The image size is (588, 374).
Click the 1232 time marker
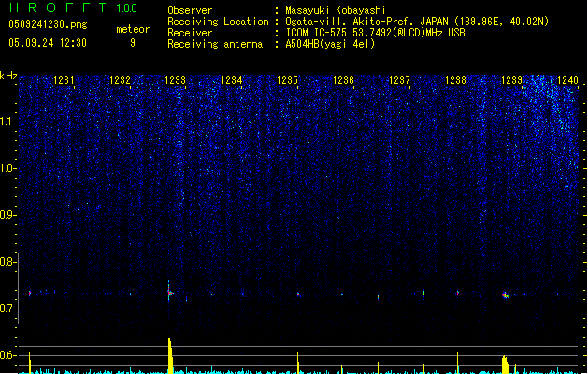(x=120, y=80)
